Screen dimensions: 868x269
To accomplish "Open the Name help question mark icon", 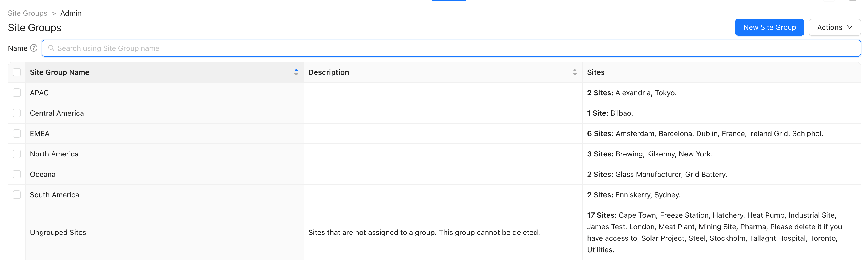I will point(34,48).
